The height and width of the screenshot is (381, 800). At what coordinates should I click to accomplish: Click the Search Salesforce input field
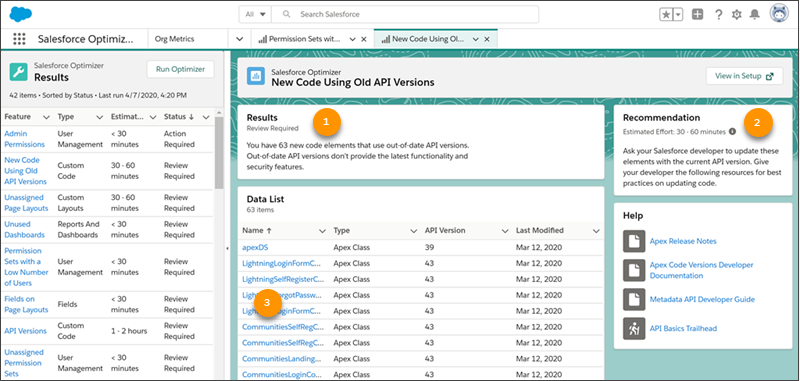coord(405,14)
